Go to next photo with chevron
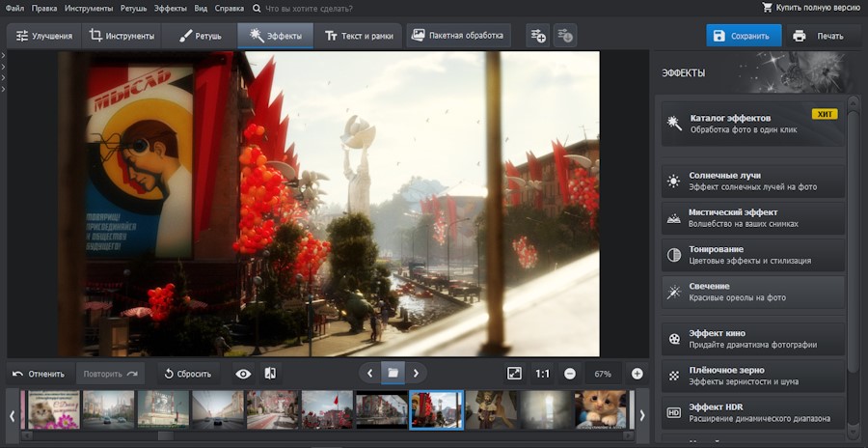 pos(416,373)
